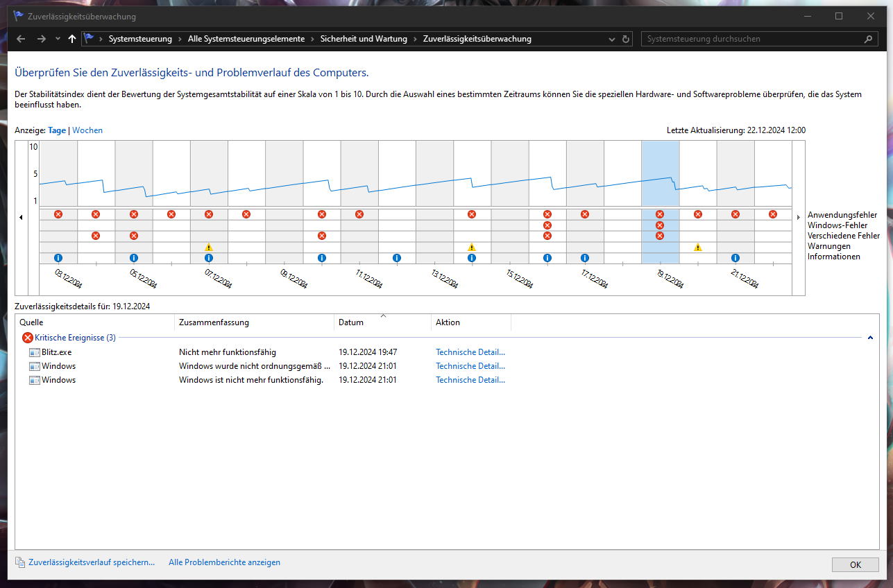Screen dimensions: 893x588
Task: Open Sicherheit und Wartung breadcrumb
Action: pyautogui.click(x=364, y=40)
